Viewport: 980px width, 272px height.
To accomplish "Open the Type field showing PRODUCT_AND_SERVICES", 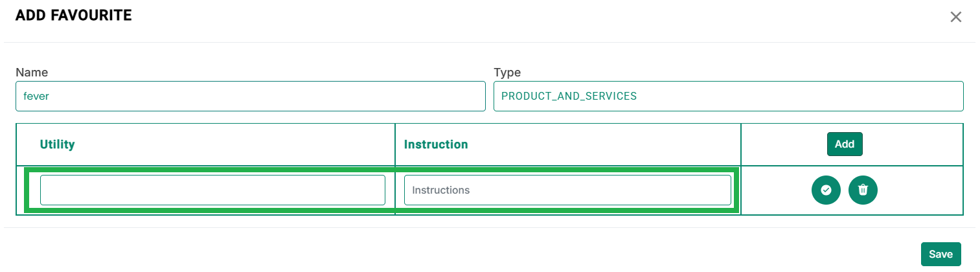I will pos(728,96).
